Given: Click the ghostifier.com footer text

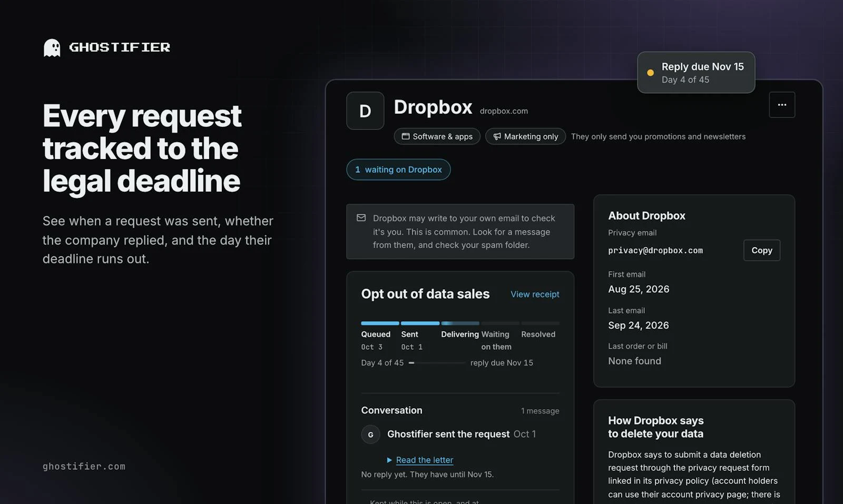Looking at the screenshot, I should 84,467.
